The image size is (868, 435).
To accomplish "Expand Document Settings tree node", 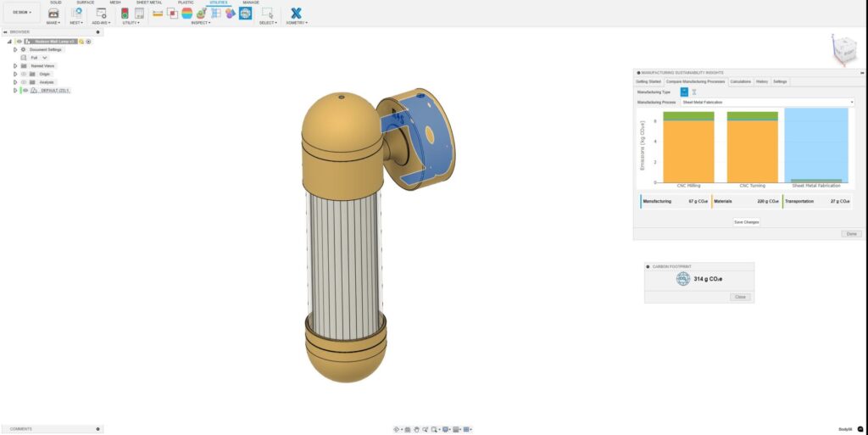I will point(15,49).
